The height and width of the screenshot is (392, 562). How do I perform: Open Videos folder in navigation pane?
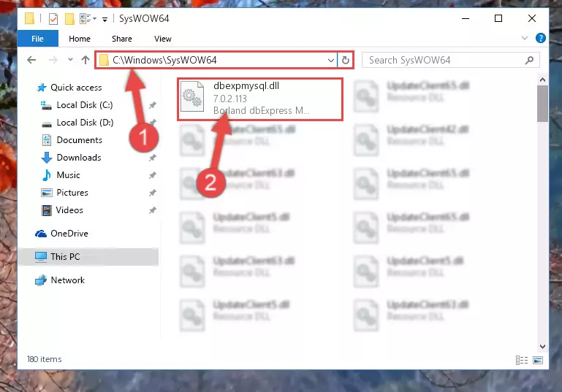pos(69,210)
